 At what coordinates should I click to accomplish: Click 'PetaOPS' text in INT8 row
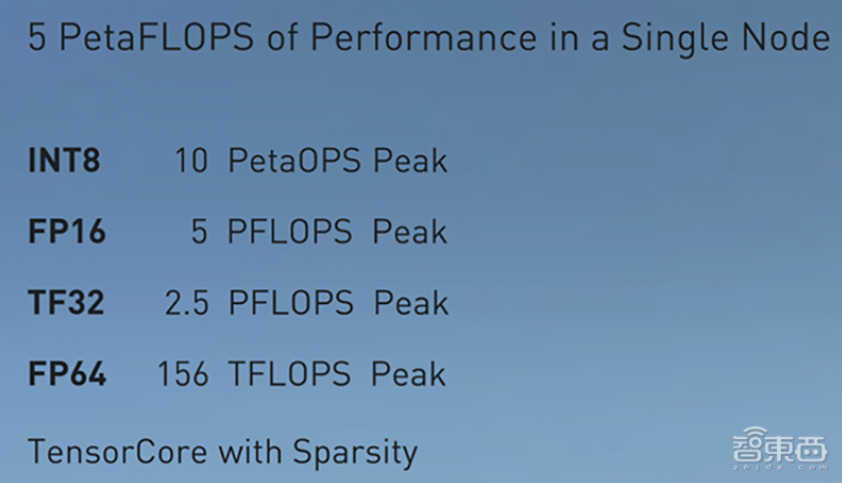pos(294,160)
